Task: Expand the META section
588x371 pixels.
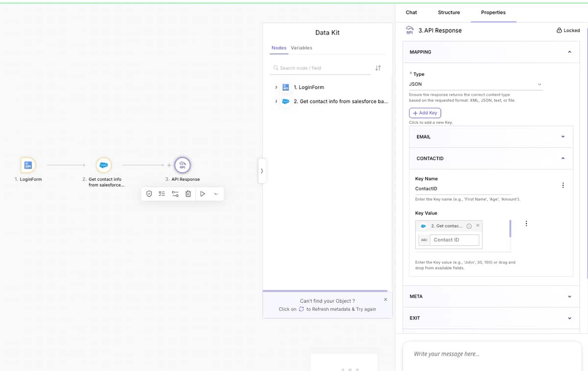Action: pyautogui.click(x=569, y=297)
